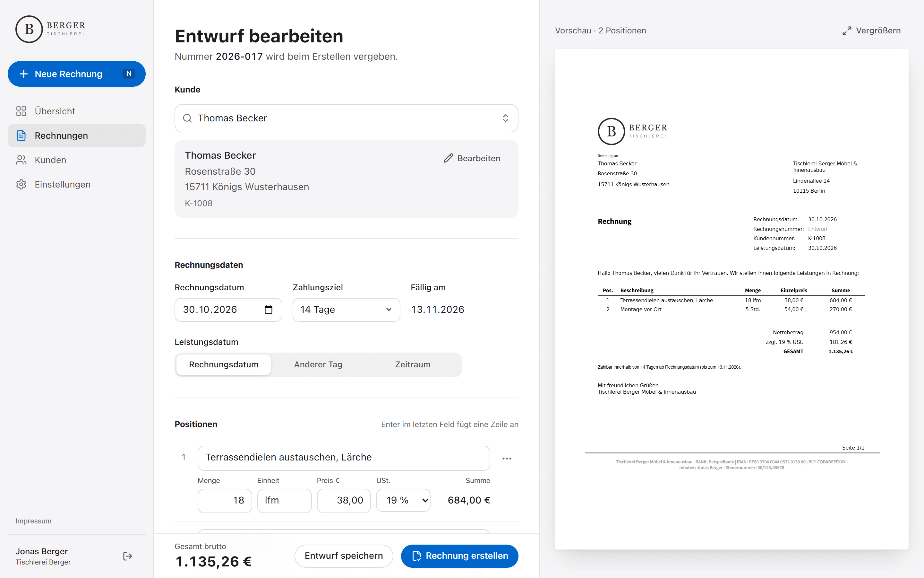
Task: Click the Berger Tischlerei logo in sidebar
Action: (x=50, y=29)
